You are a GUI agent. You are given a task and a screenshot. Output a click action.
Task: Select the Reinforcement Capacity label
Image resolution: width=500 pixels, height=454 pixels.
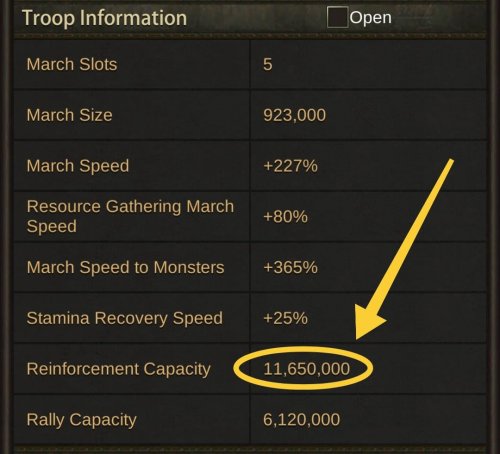tap(119, 369)
